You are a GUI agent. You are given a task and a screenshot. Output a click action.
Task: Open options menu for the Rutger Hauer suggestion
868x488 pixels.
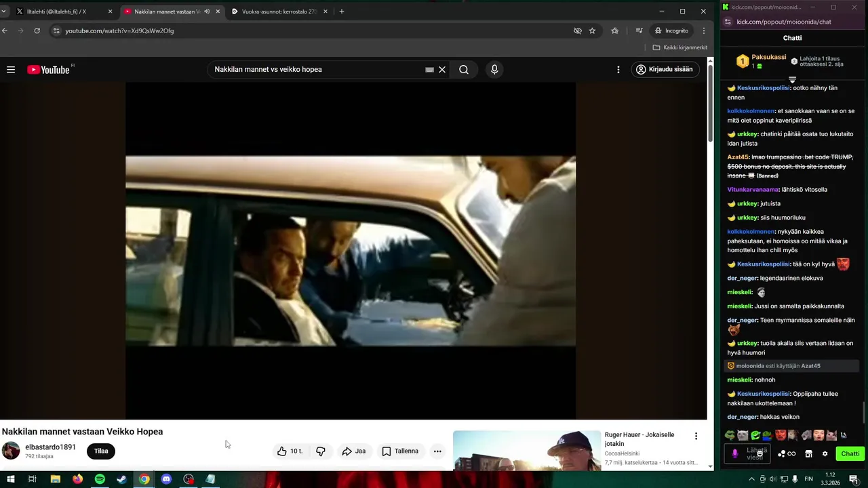(x=696, y=436)
